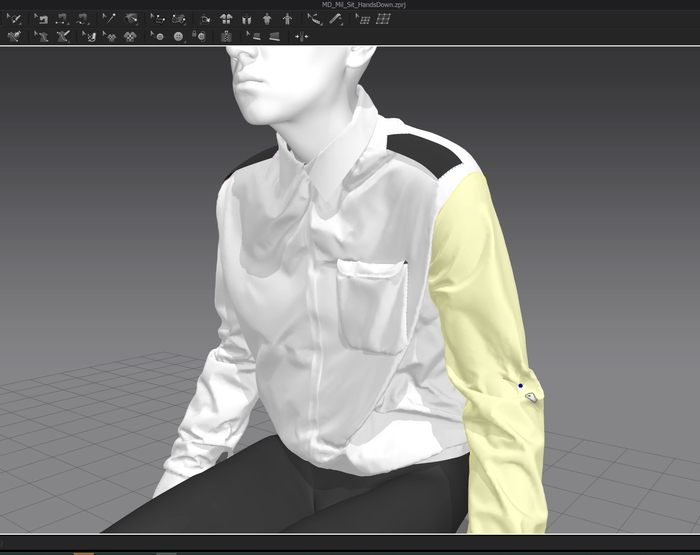The image size is (700, 555).
Task: Choose the Button tool with arrow
Action: tap(158, 36)
